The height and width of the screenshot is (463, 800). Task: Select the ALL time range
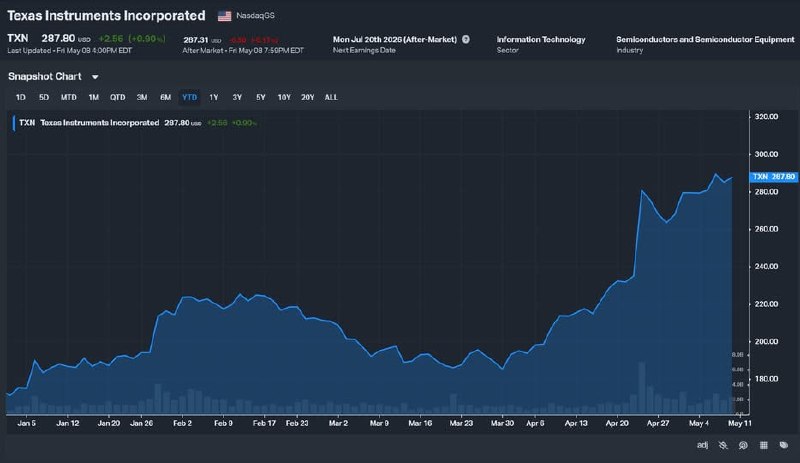(x=331, y=97)
